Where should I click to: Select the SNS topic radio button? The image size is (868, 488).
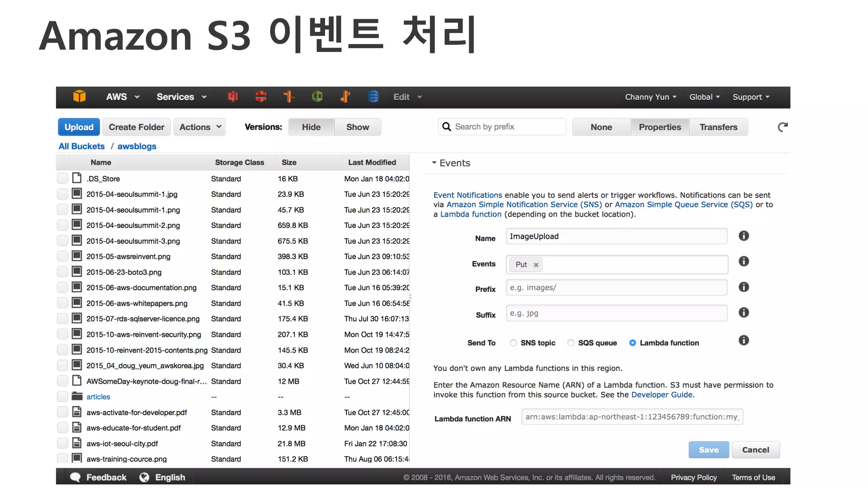[513, 343]
